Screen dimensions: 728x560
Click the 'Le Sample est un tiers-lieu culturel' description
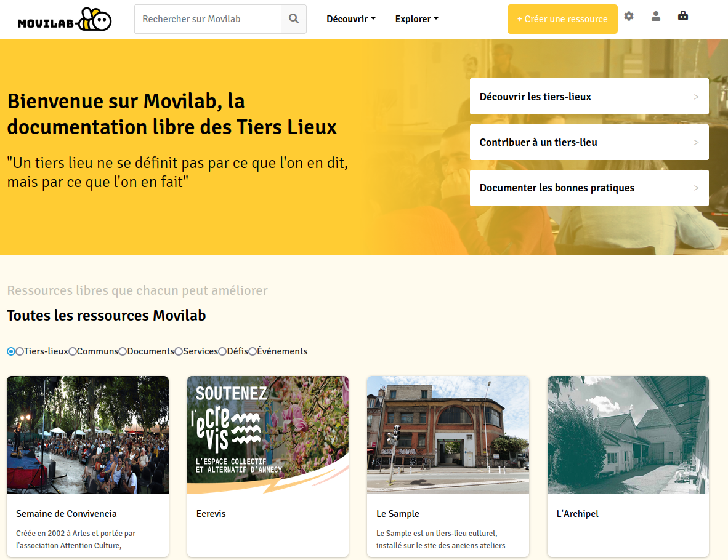click(440, 540)
